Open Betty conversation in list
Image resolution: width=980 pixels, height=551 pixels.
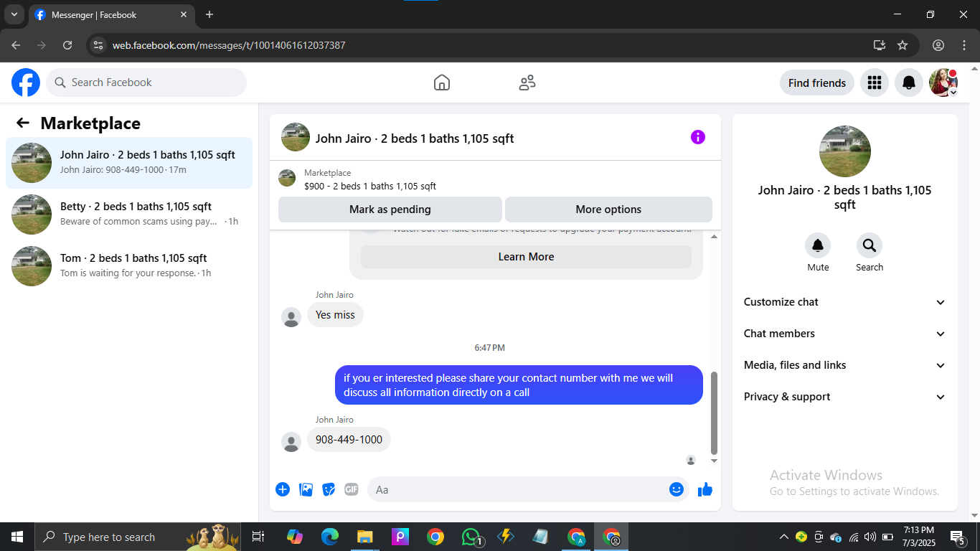pyautogui.click(x=129, y=215)
